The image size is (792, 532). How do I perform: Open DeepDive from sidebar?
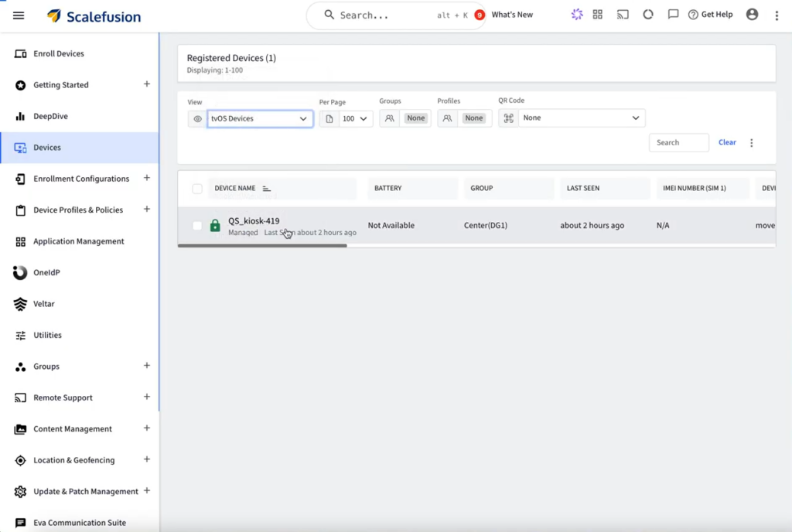[80, 116]
